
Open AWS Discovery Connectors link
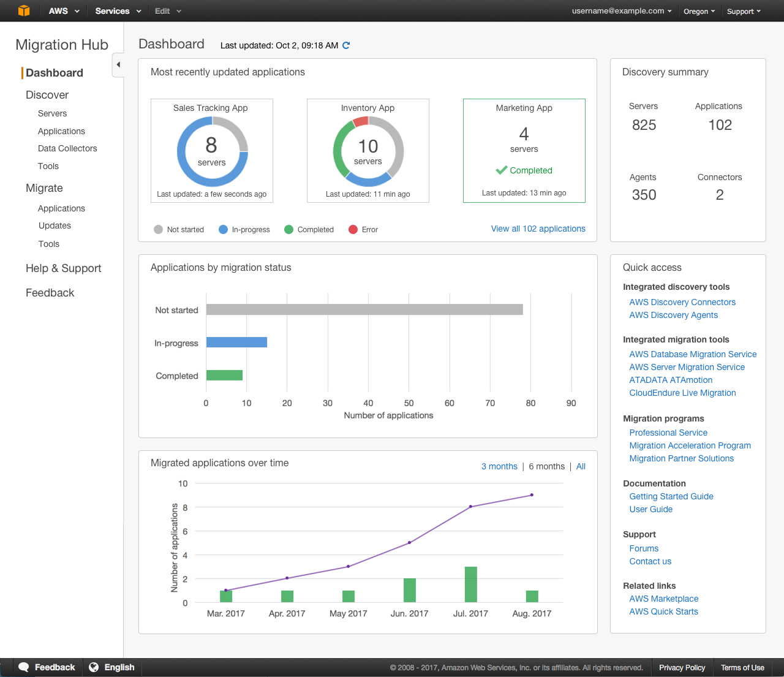click(682, 302)
